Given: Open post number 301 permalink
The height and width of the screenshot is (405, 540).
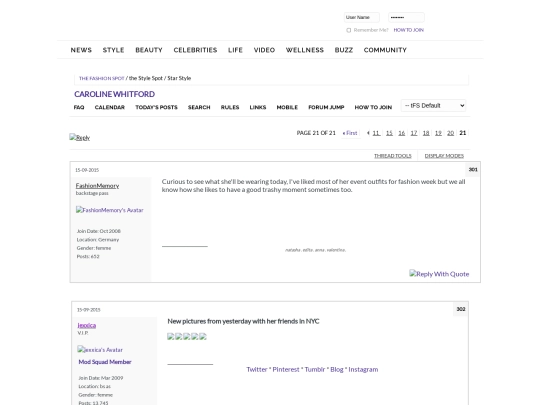Looking at the screenshot, I should (473, 169).
